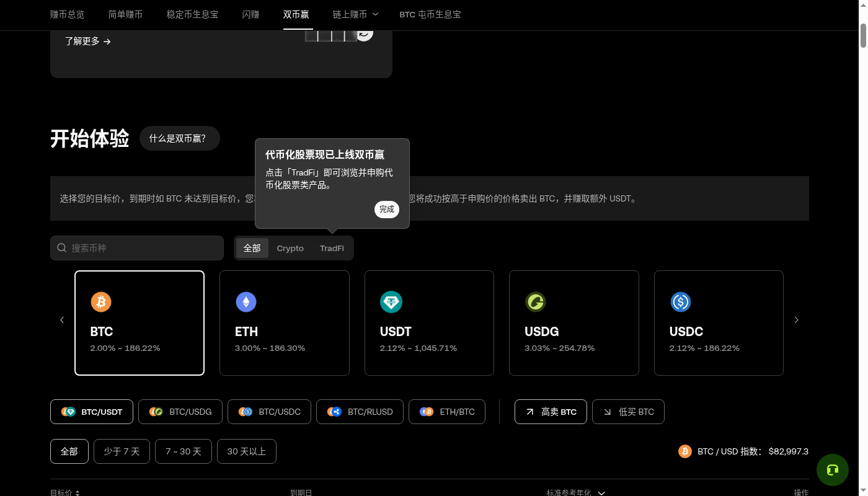Select the ETH coin card
The height and width of the screenshot is (496, 868).
(285, 323)
